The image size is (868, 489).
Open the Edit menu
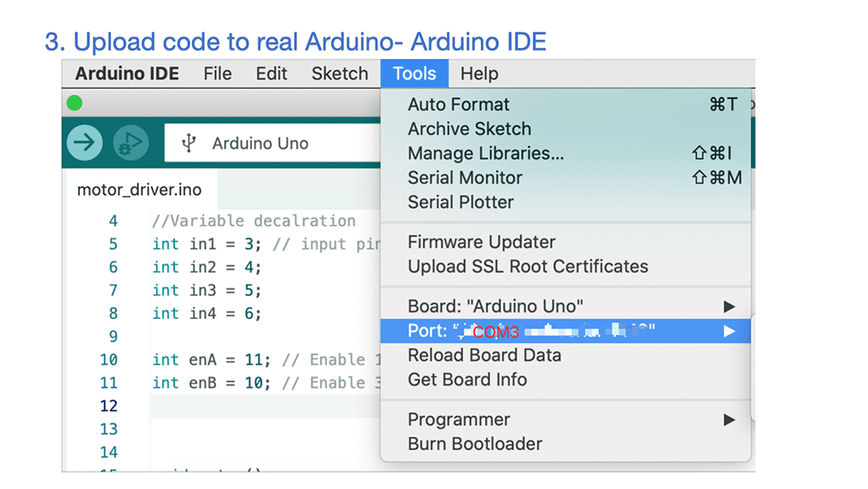(x=271, y=74)
